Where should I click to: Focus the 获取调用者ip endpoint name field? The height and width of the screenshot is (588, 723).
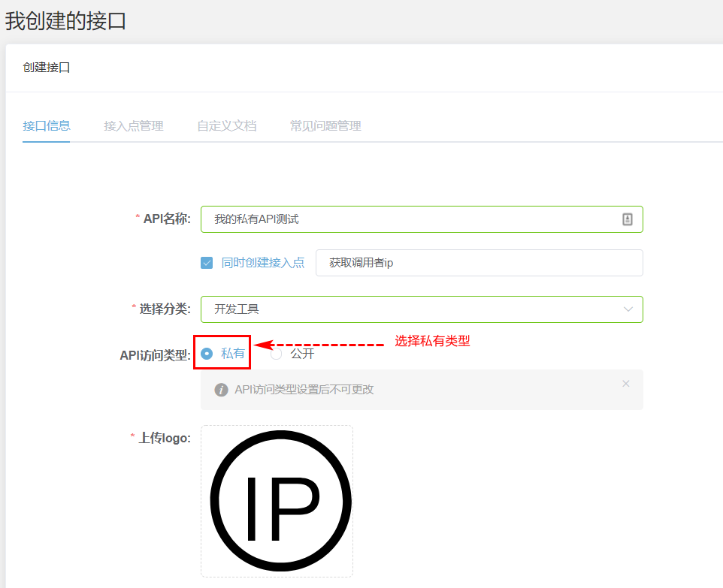[479, 263]
